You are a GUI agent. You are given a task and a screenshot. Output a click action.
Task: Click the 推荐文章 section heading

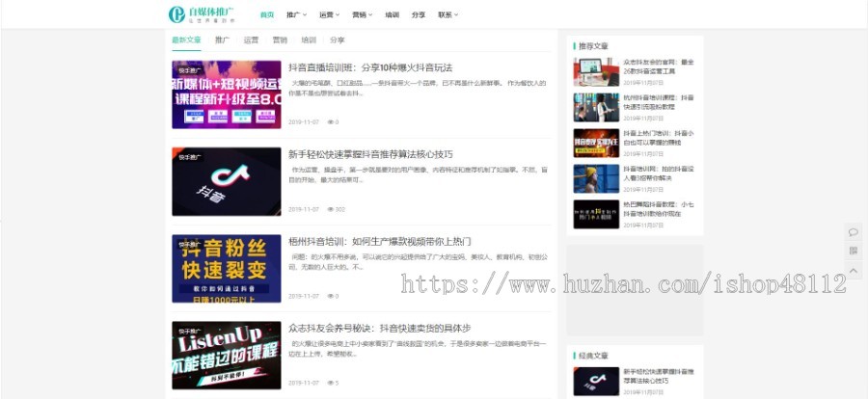593,46
